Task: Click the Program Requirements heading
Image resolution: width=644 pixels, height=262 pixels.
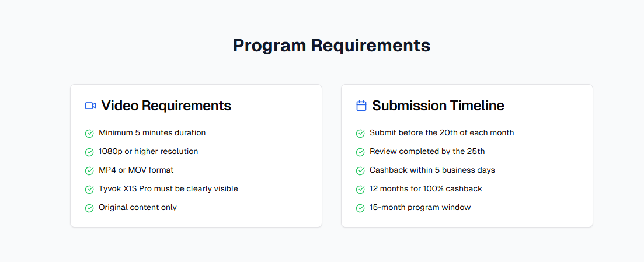Action: (x=332, y=46)
